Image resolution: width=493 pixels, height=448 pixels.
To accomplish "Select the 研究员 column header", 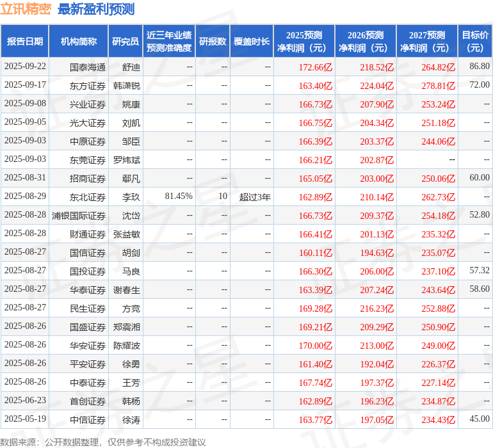I will (x=125, y=41).
